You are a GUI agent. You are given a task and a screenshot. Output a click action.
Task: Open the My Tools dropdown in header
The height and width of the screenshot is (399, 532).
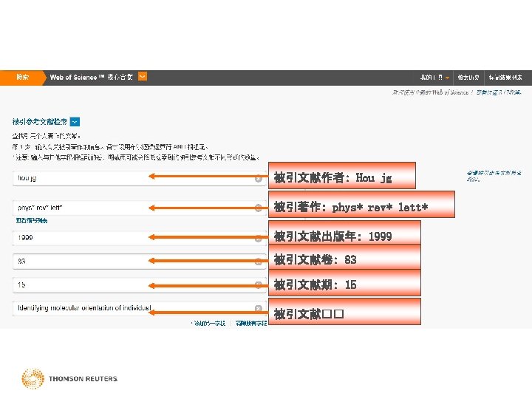coord(434,78)
